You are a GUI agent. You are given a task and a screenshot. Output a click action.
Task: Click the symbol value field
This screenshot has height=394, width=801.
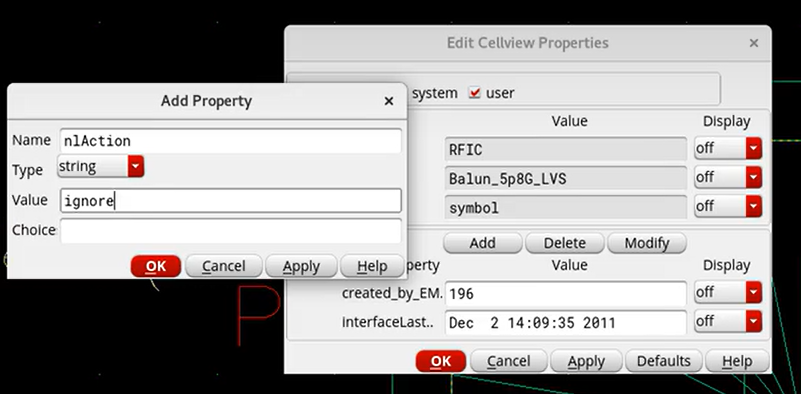pos(566,207)
